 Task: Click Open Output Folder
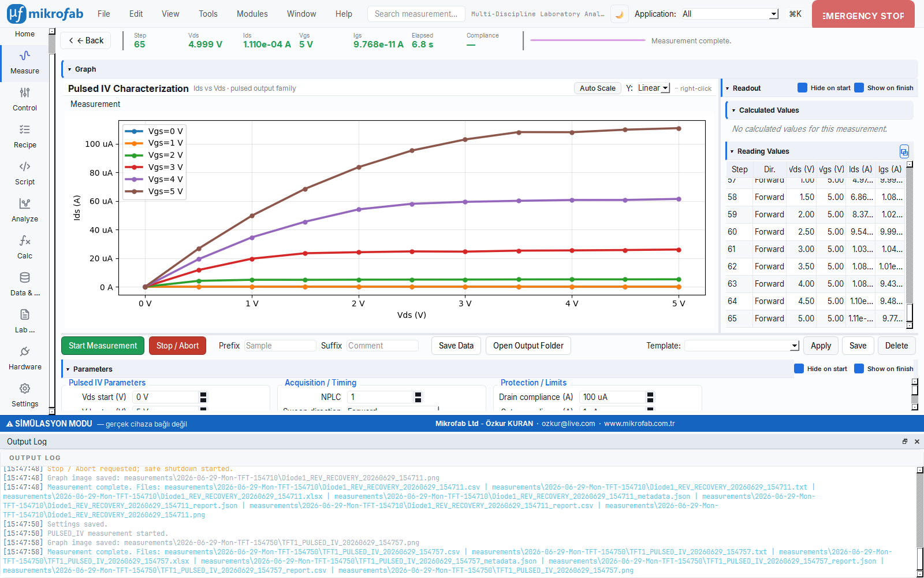(x=528, y=346)
